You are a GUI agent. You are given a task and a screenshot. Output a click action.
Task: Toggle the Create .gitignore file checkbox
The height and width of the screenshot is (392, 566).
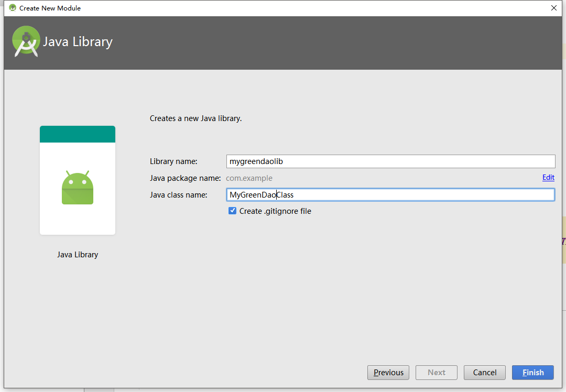(x=232, y=211)
